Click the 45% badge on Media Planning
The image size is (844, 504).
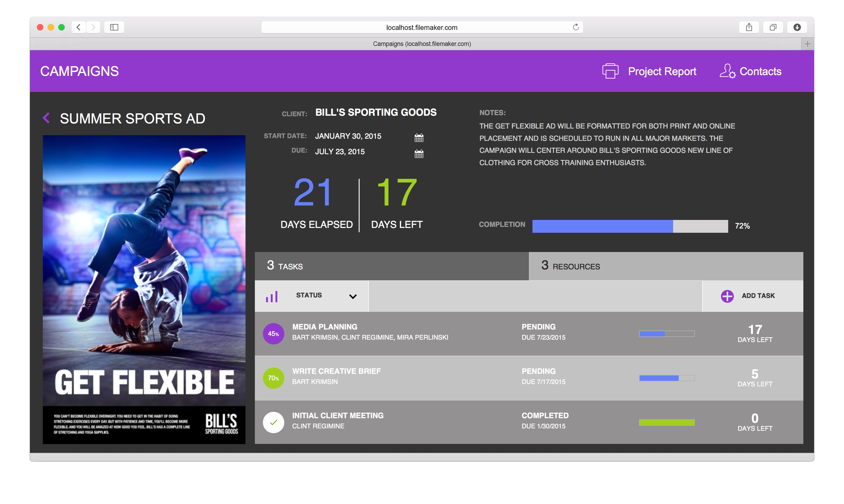[x=274, y=334]
